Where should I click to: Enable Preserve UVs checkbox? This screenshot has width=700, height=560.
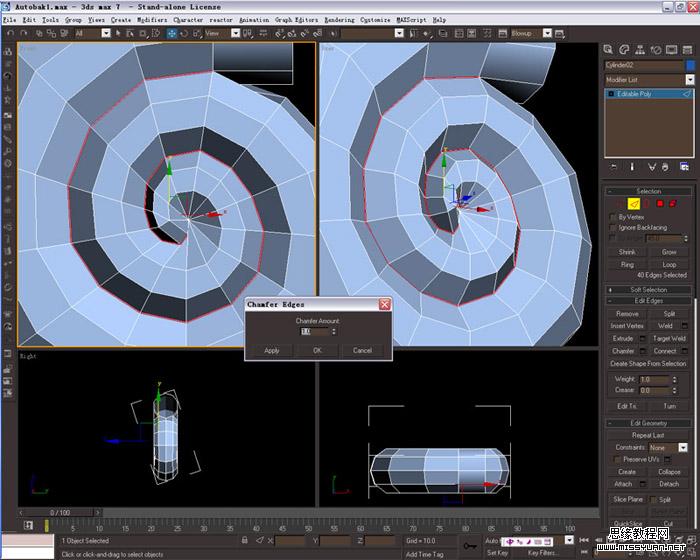617,460
